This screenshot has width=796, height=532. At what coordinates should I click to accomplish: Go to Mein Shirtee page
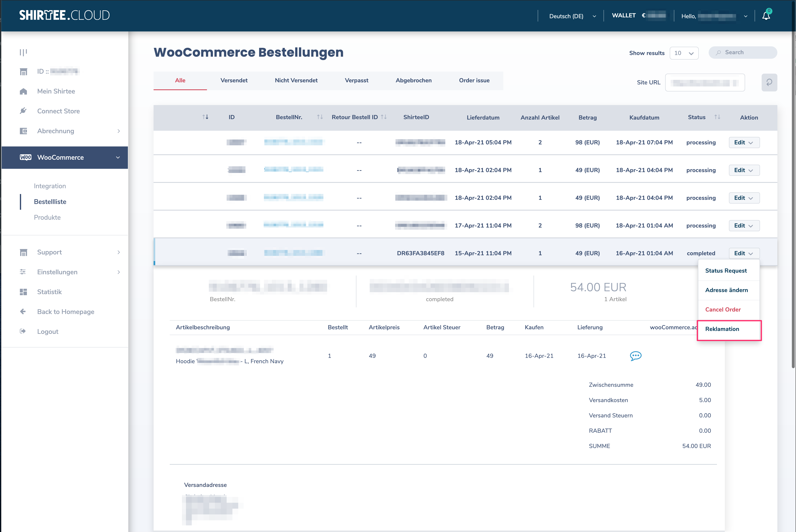[x=56, y=91]
